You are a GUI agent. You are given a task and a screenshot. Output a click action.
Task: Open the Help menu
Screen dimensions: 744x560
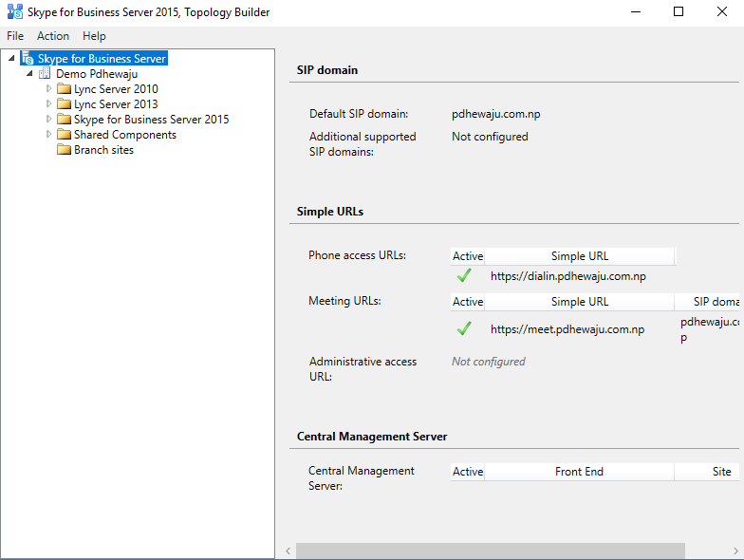pyautogui.click(x=94, y=36)
